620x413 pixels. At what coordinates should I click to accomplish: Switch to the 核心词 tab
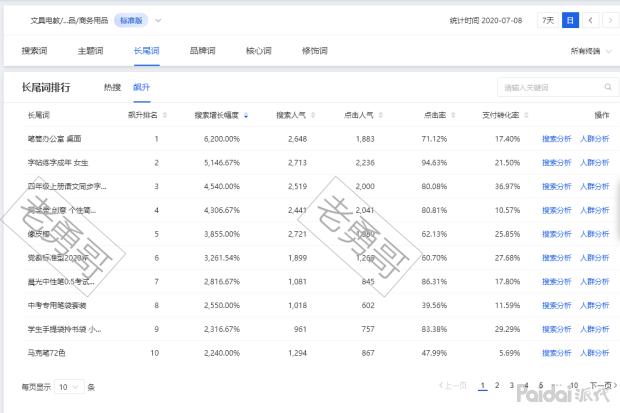tap(259, 51)
